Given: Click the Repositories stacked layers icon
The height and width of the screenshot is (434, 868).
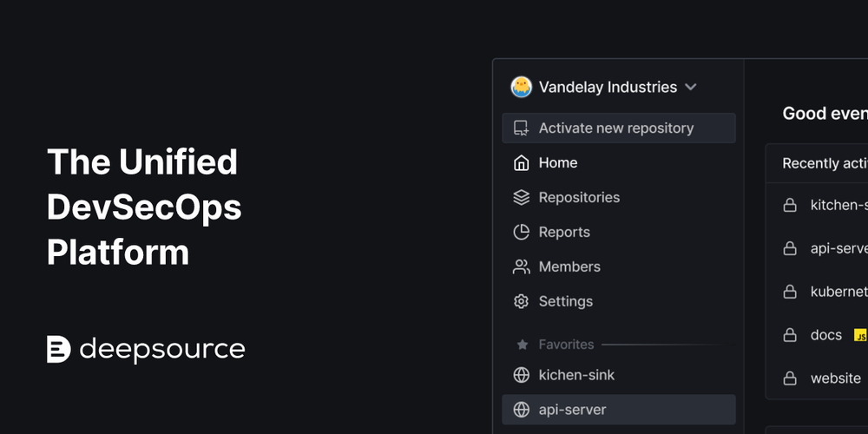Looking at the screenshot, I should click(x=521, y=198).
